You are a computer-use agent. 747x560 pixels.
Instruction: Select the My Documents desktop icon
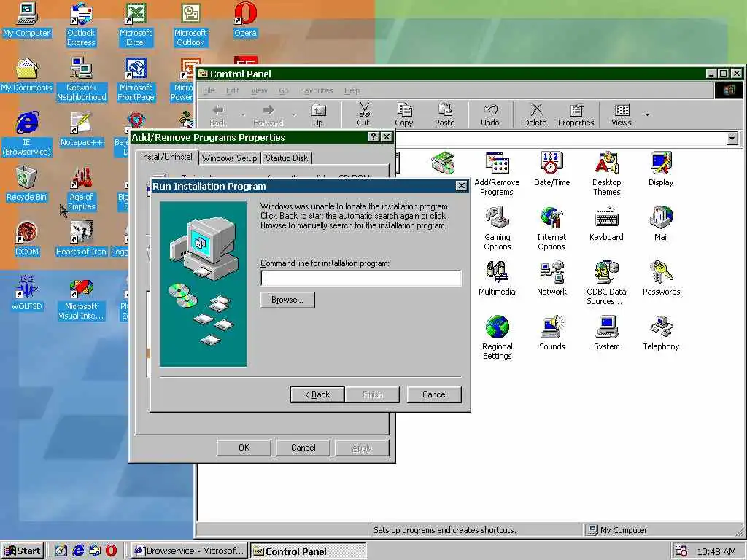point(26,75)
